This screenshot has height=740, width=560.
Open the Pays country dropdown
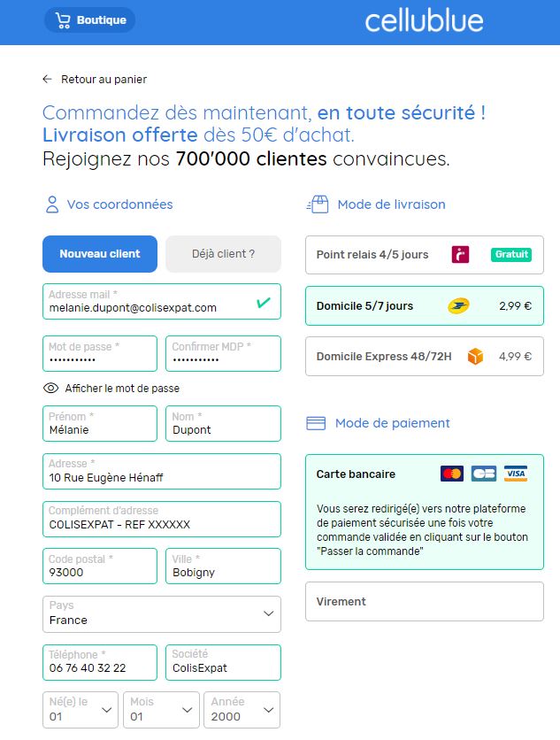pyautogui.click(x=162, y=614)
